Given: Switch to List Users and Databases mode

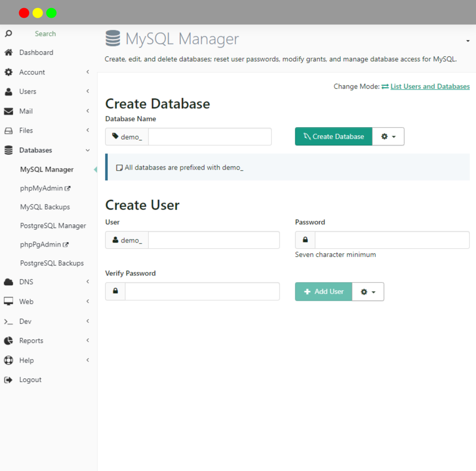Looking at the screenshot, I should 430,86.
